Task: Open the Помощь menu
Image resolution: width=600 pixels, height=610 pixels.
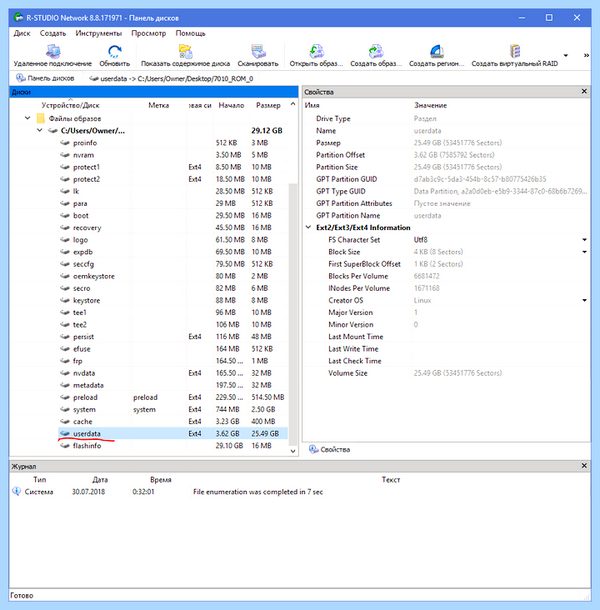Action: click(190, 33)
